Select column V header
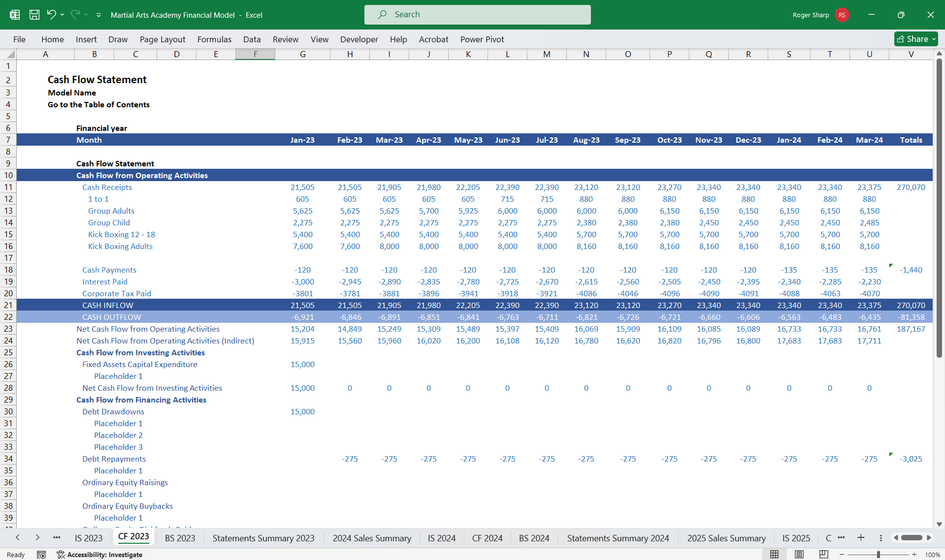Screen dimensions: 945x560 coord(911,54)
